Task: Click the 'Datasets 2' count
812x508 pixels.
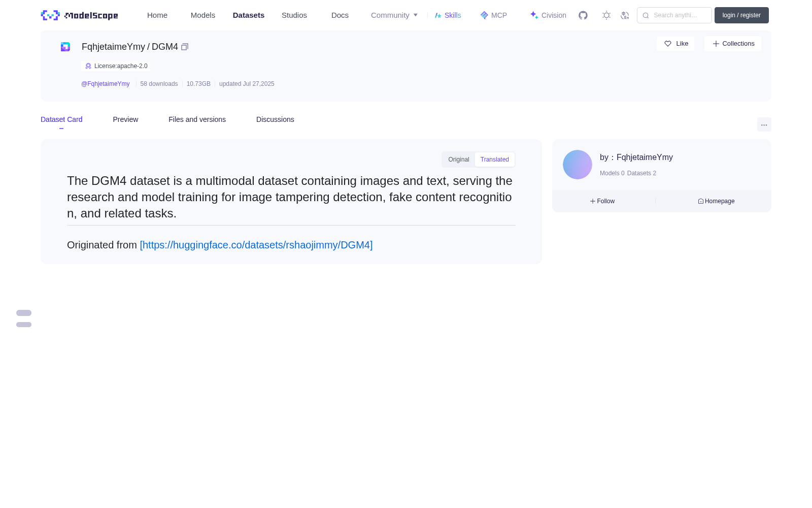Action: (x=641, y=173)
